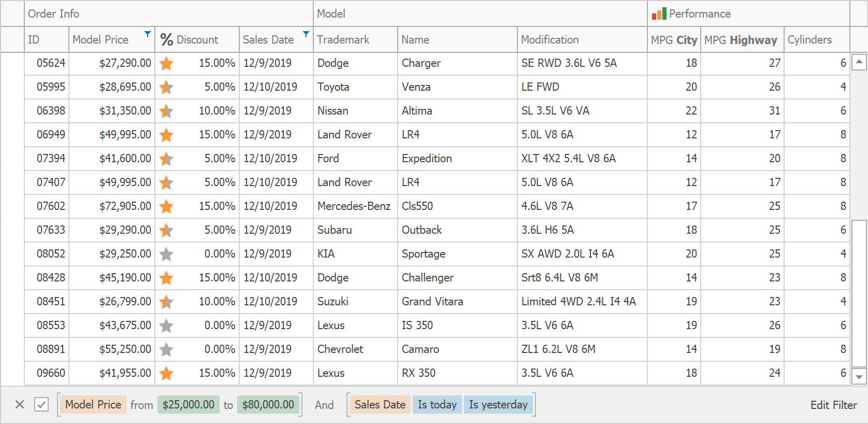Select the $55,250.00 price cell
The image size is (868, 424).
point(112,349)
